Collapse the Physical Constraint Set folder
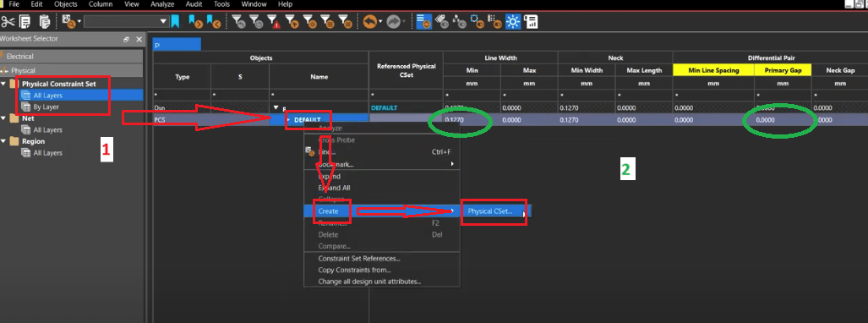868x323 pixels. click(x=4, y=84)
